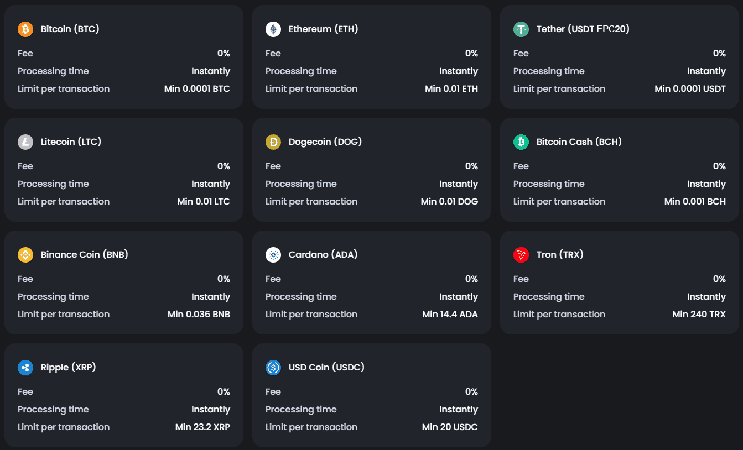The width and height of the screenshot is (743, 450).
Task: Select the Cardano (ADA) title text
Action: coord(323,254)
